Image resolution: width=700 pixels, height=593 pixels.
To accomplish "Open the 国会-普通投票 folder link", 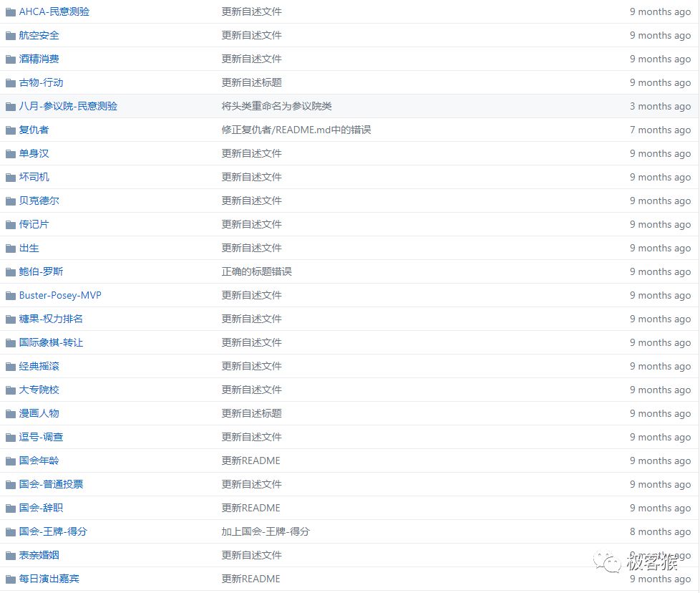I will coord(51,484).
